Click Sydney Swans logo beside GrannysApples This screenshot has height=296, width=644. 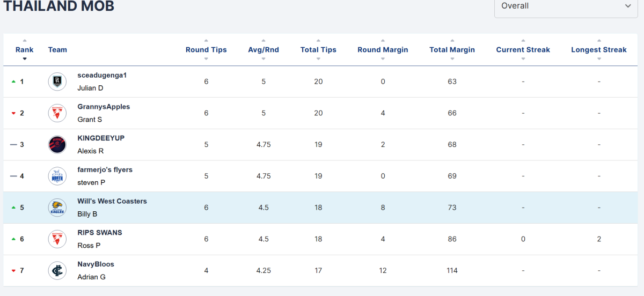coord(57,113)
